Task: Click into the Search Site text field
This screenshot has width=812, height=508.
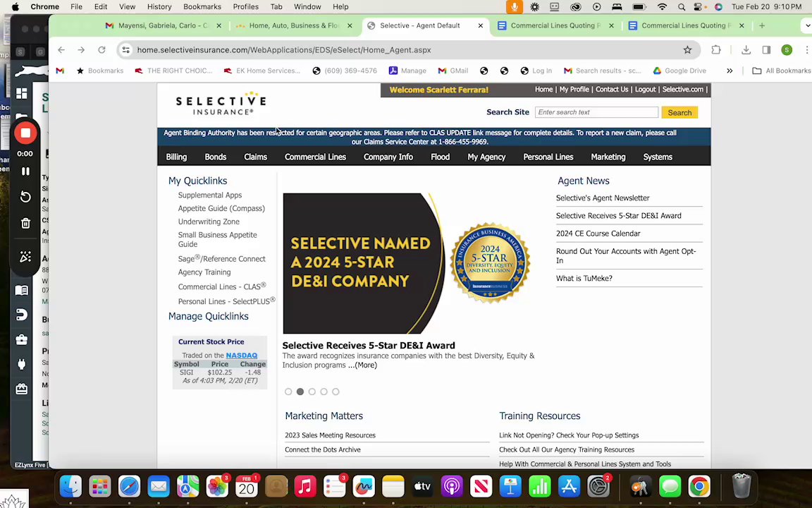Action: pos(596,112)
